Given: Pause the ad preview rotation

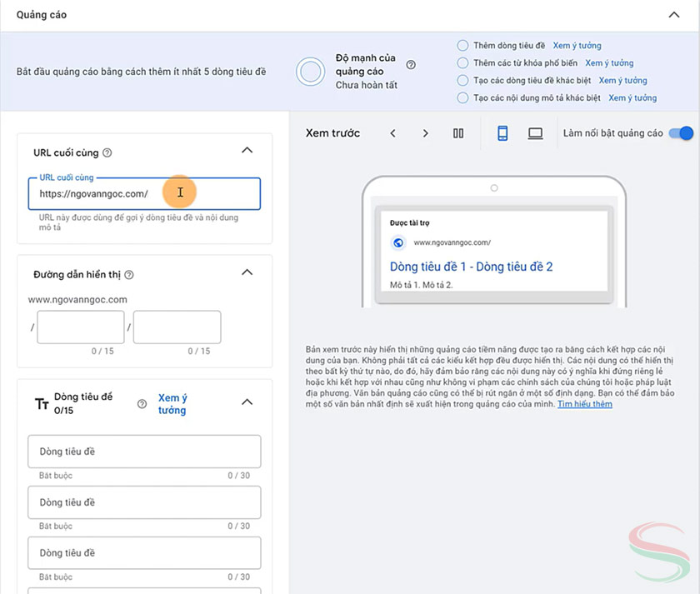Looking at the screenshot, I should coord(458,133).
